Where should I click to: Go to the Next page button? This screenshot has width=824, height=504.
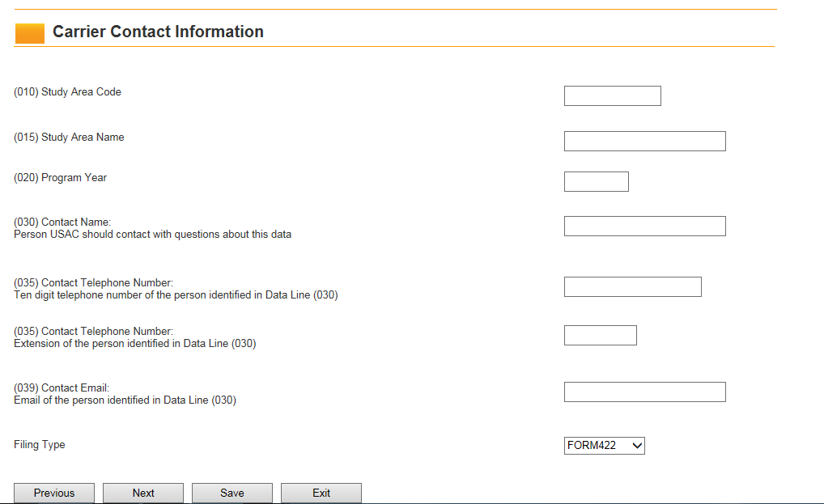[143, 493]
